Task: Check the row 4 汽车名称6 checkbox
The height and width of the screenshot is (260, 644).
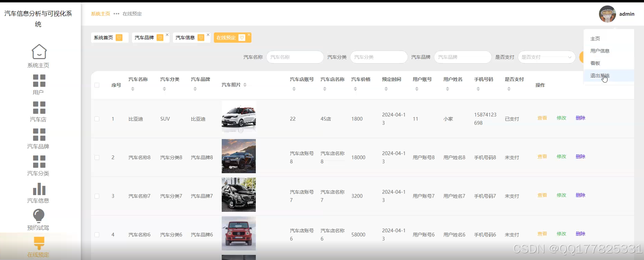Action: [97, 235]
